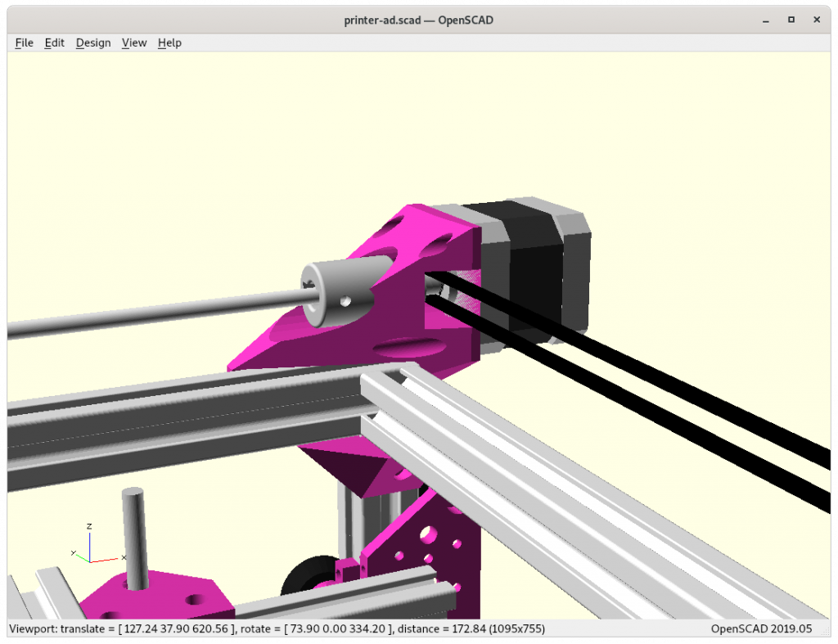Image resolution: width=838 pixels, height=644 pixels.
Task: Click the 'printer-ad.scad — OpenSCAD' title bar
Action: [418, 20]
